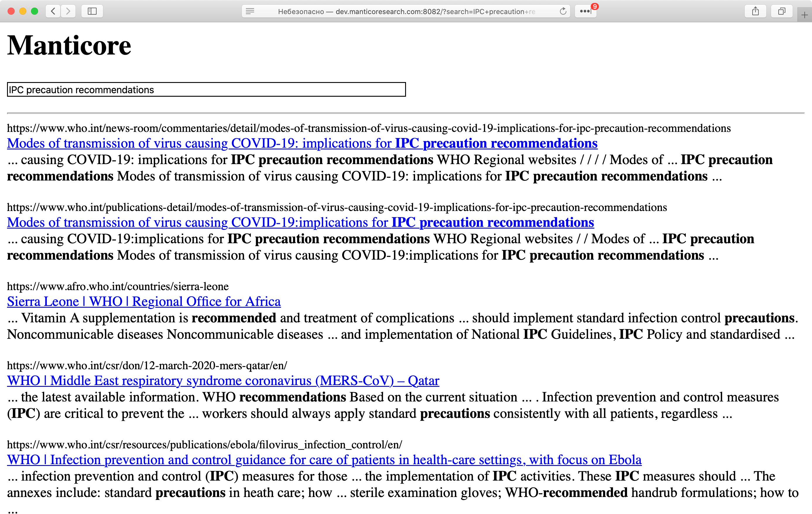Open password manager extension with badge

[585, 11]
